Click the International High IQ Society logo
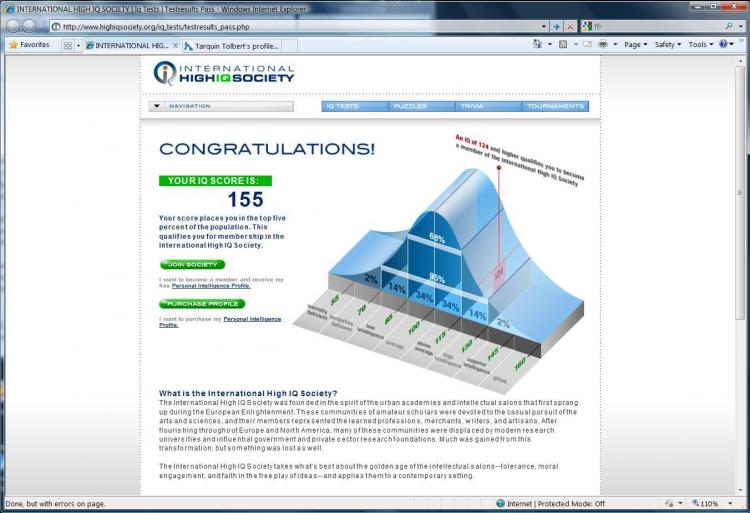 224,73
